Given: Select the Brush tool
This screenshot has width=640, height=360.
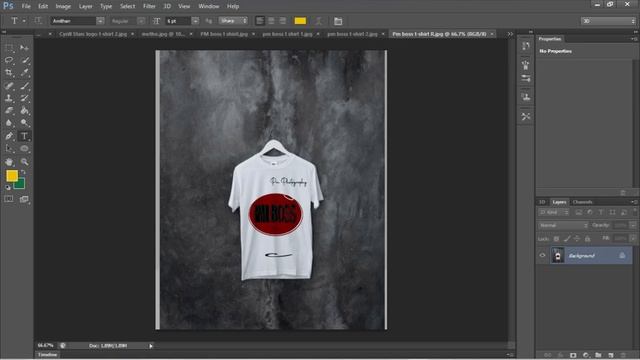Looking at the screenshot, I should click(x=24, y=86).
